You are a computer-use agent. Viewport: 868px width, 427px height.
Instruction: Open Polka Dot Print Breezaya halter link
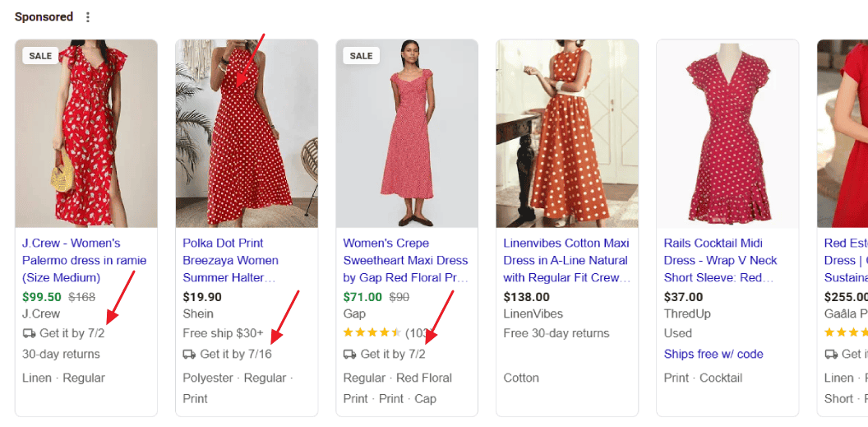[x=230, y=260]
